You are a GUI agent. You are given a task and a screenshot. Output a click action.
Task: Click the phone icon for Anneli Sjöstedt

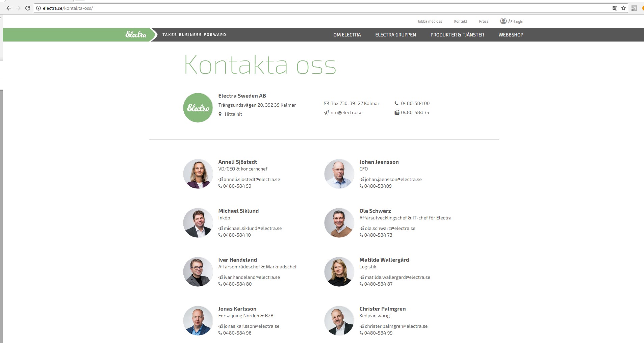(x=220, y=186)
